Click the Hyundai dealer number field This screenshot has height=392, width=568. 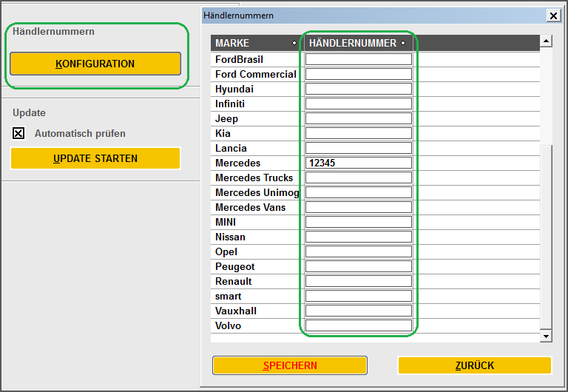tap(358, 89)
